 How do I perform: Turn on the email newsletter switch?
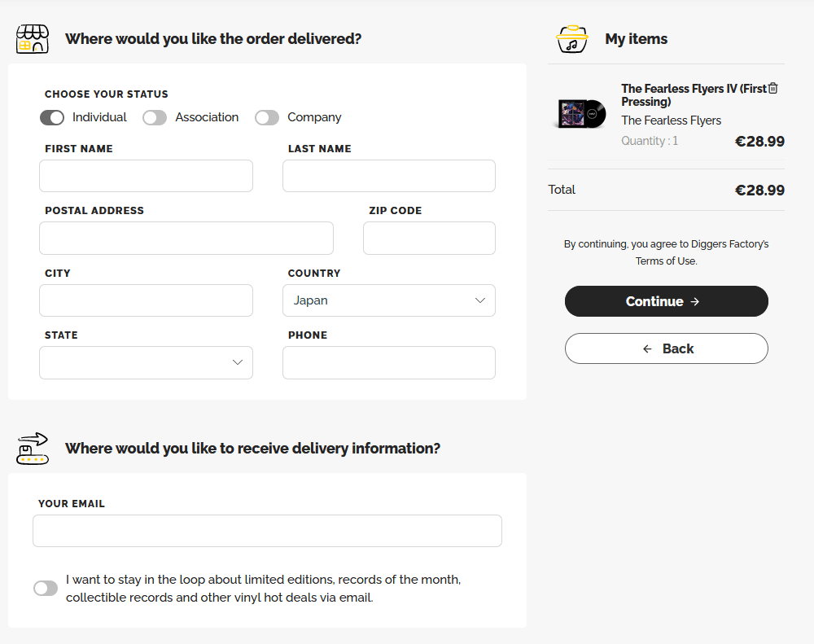click(x=46, y=589)
